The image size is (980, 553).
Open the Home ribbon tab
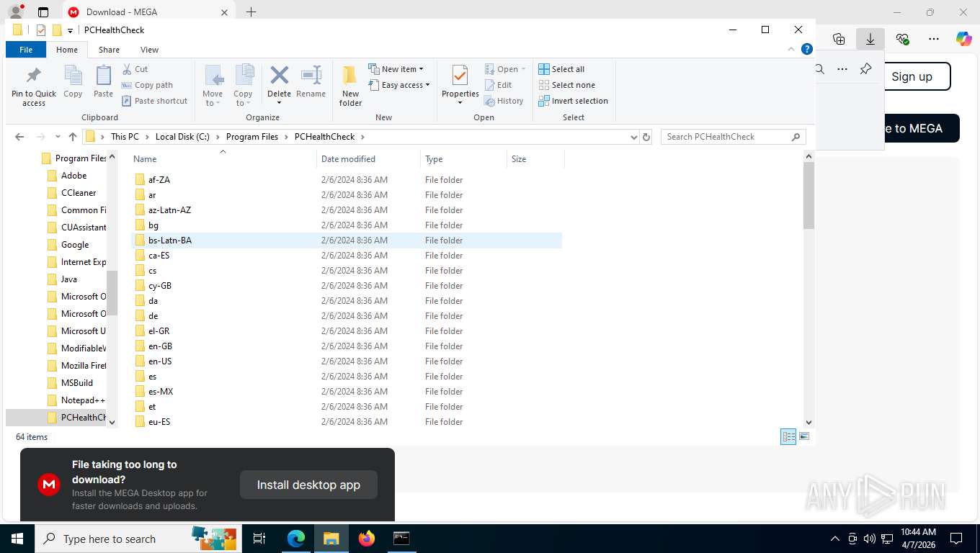(67, 50)
